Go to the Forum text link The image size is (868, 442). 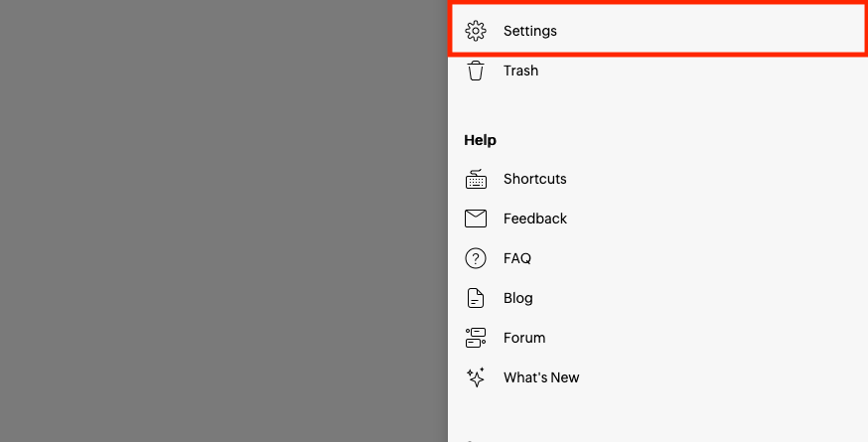pos(523,338)
